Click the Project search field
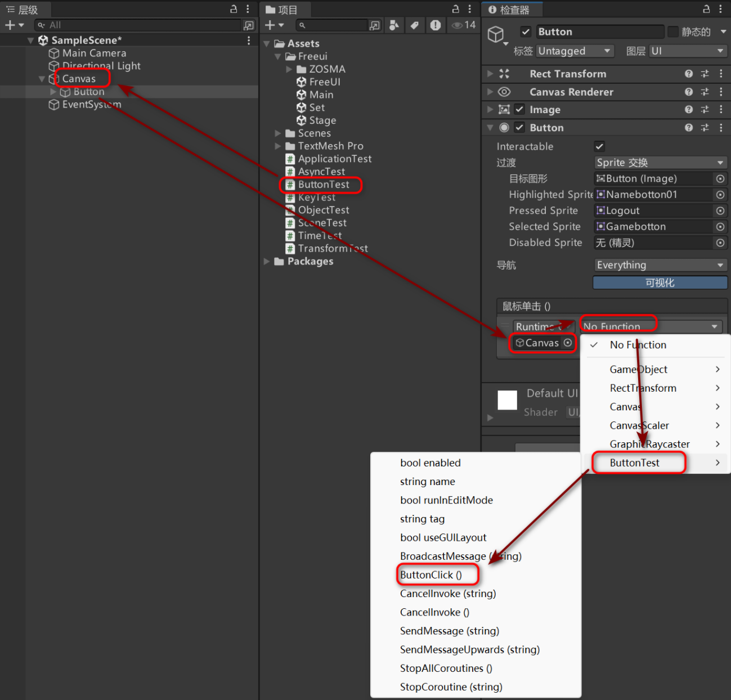 point(332,25)
